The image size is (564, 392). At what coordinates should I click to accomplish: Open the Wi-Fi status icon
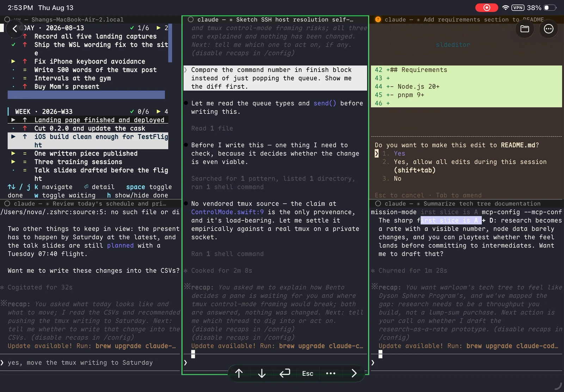(x=505, y=7)
